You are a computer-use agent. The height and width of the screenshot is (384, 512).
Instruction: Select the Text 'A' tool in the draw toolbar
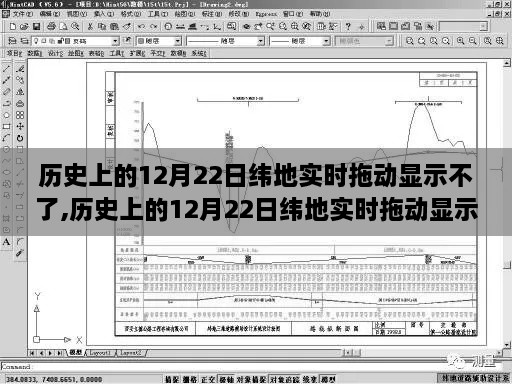pyautogui.click(x=6, y=242)
